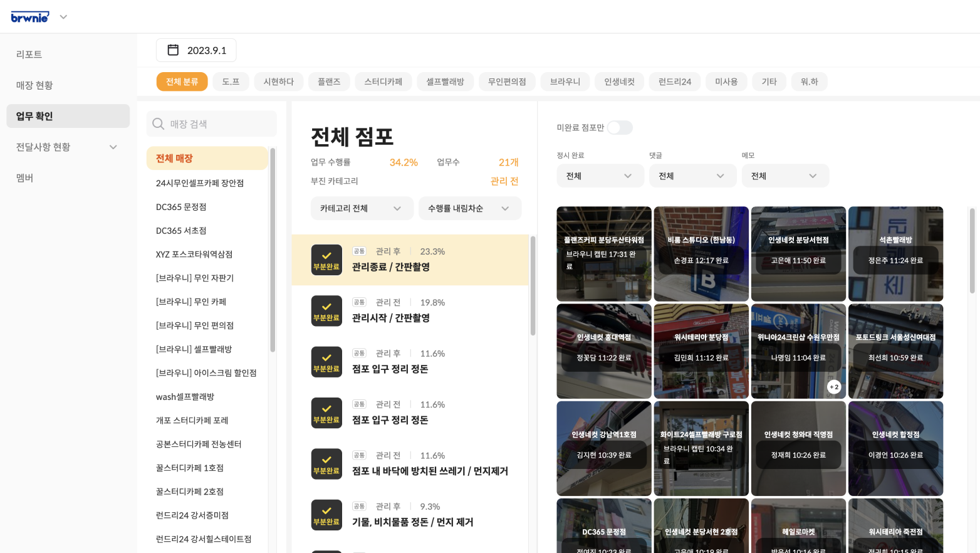
Task: Open 석촌빨래방 photo card
Action: [x=895, y=254]
